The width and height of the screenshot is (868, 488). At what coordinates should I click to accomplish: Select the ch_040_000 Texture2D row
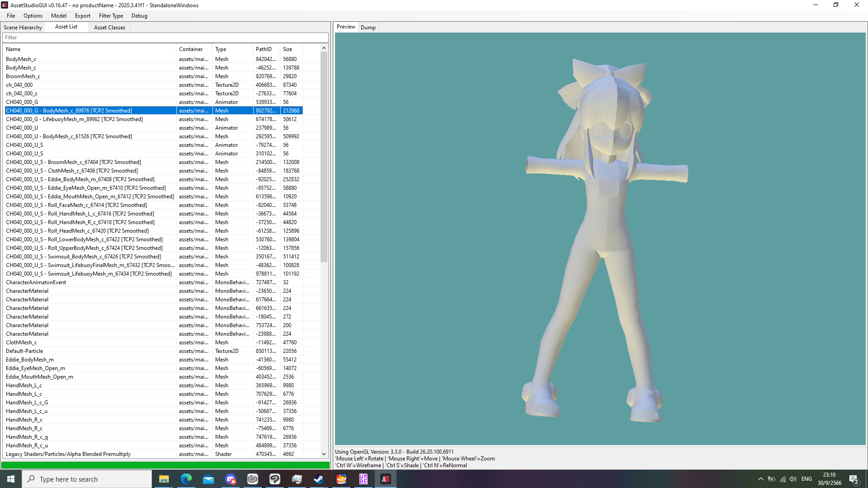154,85
